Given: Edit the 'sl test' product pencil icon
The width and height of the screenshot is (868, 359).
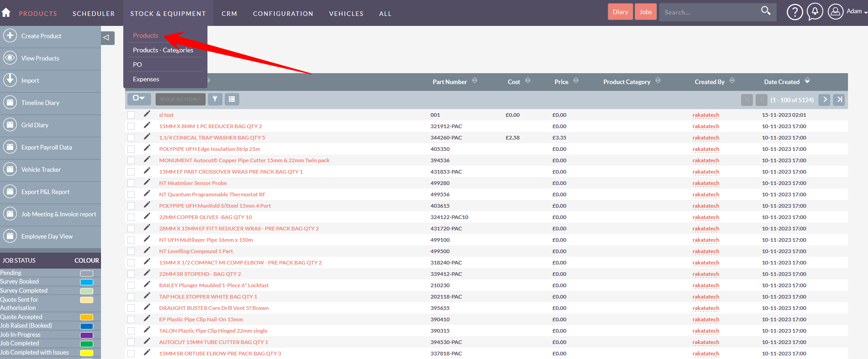Looking at the screenshot, I should pyautogui.click(x=147, y=114).
